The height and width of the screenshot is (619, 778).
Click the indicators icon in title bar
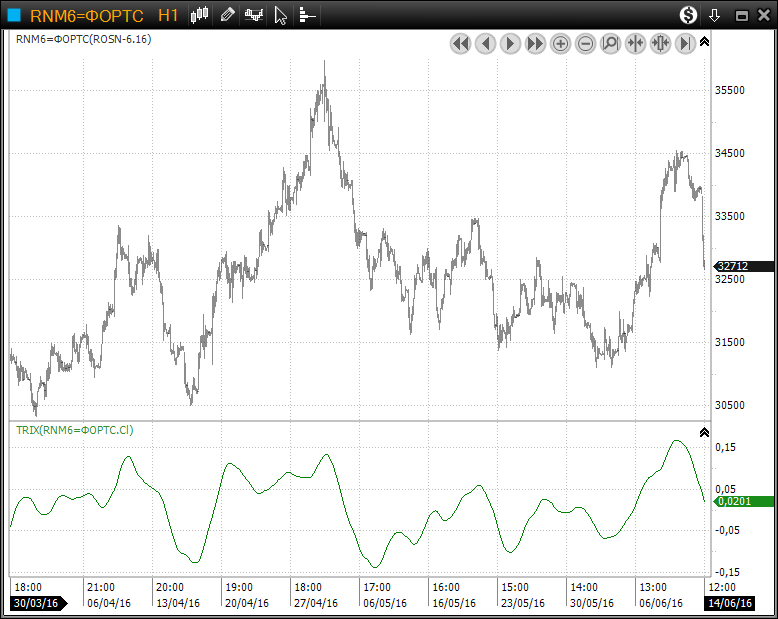coord(254,15)
